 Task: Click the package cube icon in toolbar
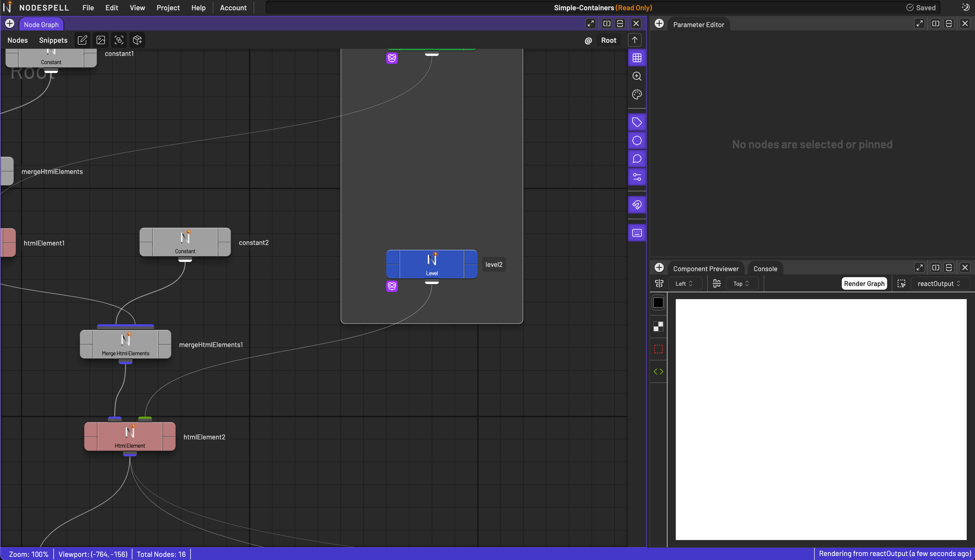pos(137,40)
